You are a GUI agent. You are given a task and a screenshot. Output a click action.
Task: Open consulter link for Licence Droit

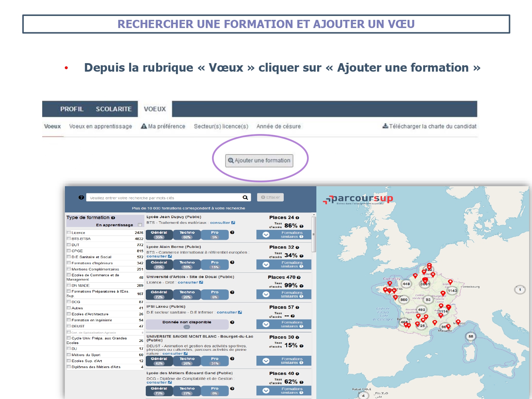(x=188, y=283)
